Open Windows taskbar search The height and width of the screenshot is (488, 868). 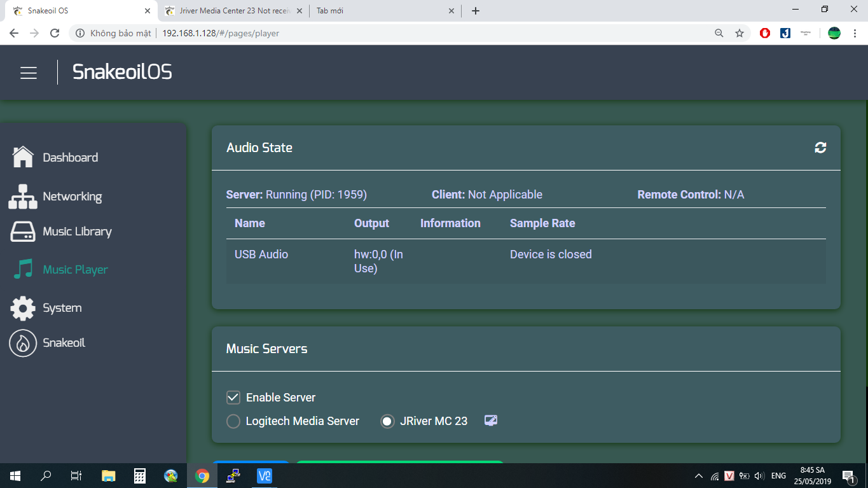(x=46, y=475)
